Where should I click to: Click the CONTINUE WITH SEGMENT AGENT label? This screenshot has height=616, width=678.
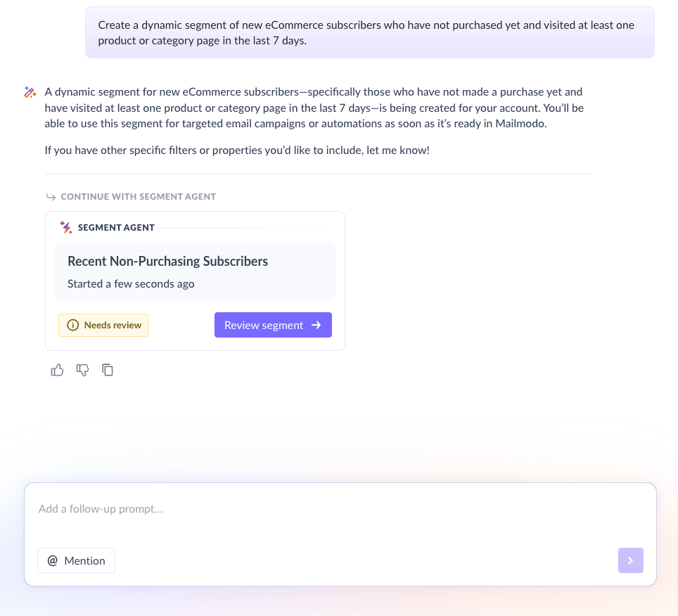[139, 197]
